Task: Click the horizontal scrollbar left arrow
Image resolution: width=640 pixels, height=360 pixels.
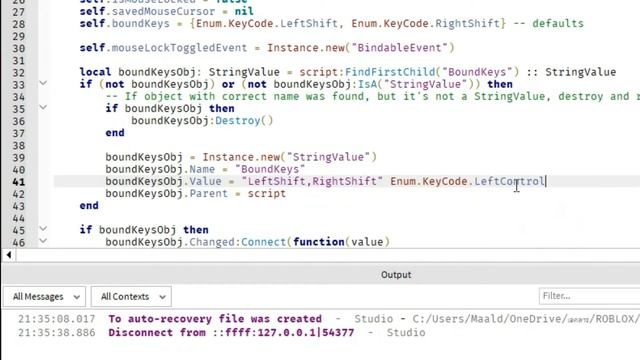Action: [9, 255]
